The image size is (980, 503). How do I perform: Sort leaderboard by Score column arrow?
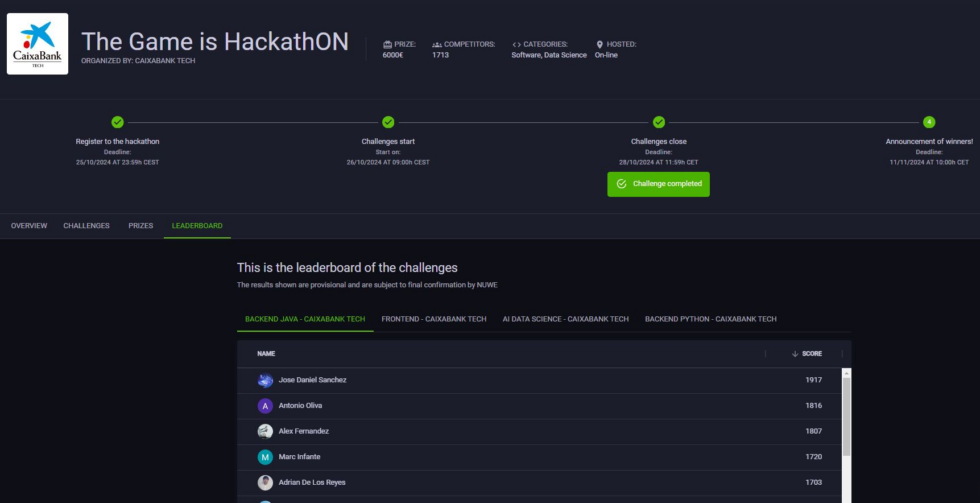click(x=795, y=354)
